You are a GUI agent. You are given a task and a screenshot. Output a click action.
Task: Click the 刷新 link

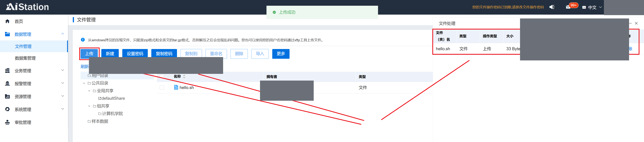pos(85,66)
